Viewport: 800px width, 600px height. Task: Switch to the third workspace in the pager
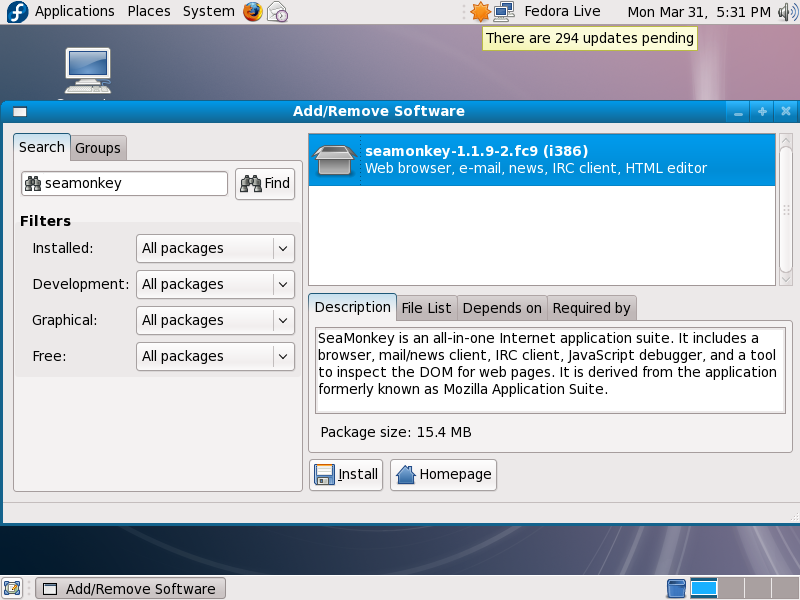(x=758, y=588)
